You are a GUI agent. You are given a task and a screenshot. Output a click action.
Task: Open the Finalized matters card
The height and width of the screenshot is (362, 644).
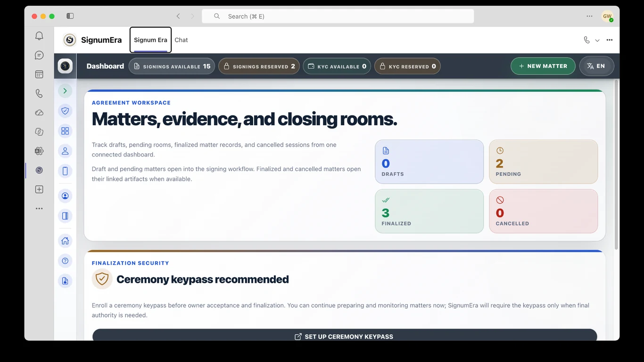click(x=429, y=211)
